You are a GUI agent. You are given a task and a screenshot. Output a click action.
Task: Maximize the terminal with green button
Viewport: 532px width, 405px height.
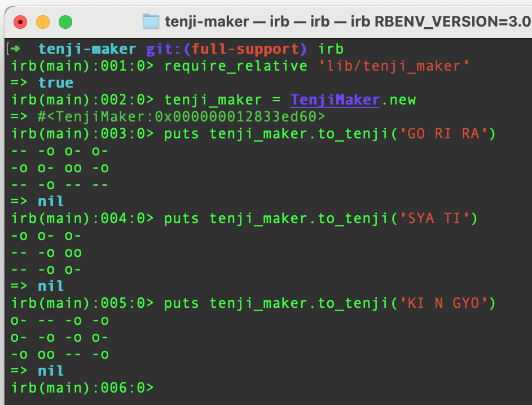point(65,22)
